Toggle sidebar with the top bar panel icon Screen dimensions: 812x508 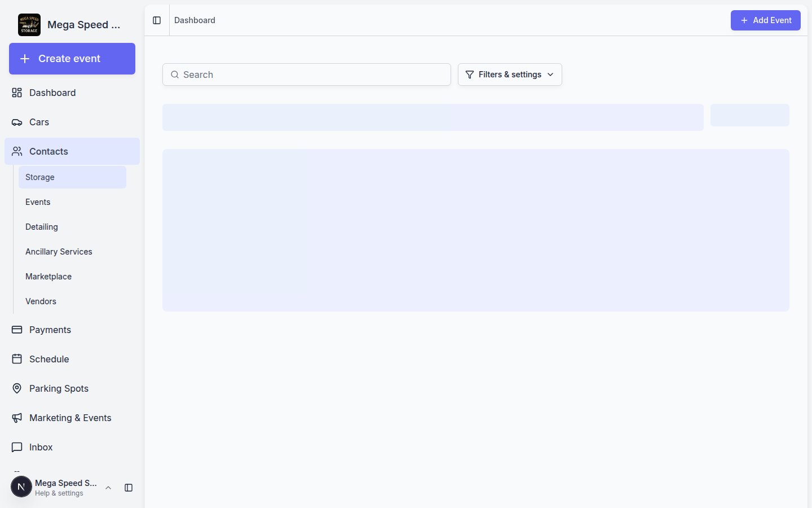pos(157,20)
